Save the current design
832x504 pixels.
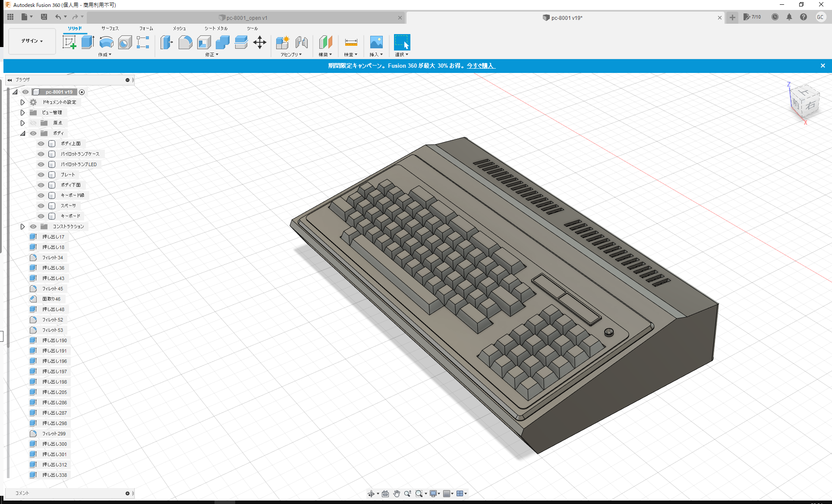click(x=44, y=16)
